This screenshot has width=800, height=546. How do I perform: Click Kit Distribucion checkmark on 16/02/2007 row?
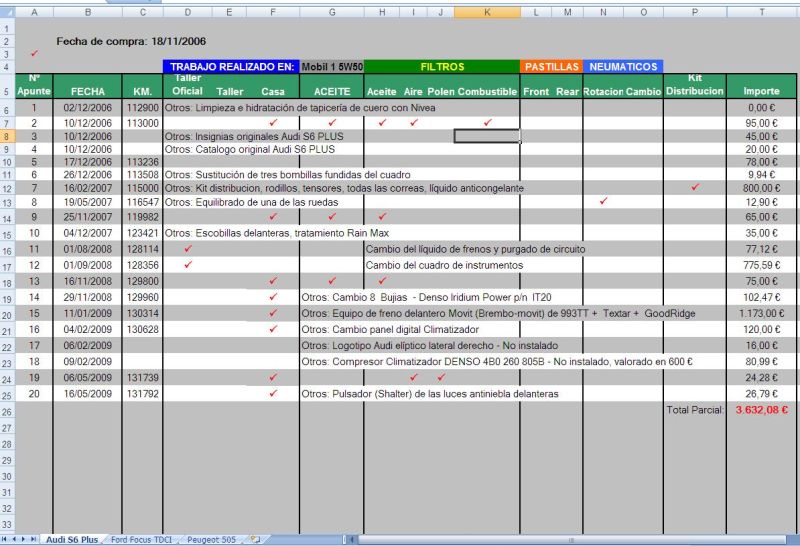(695, 187)
